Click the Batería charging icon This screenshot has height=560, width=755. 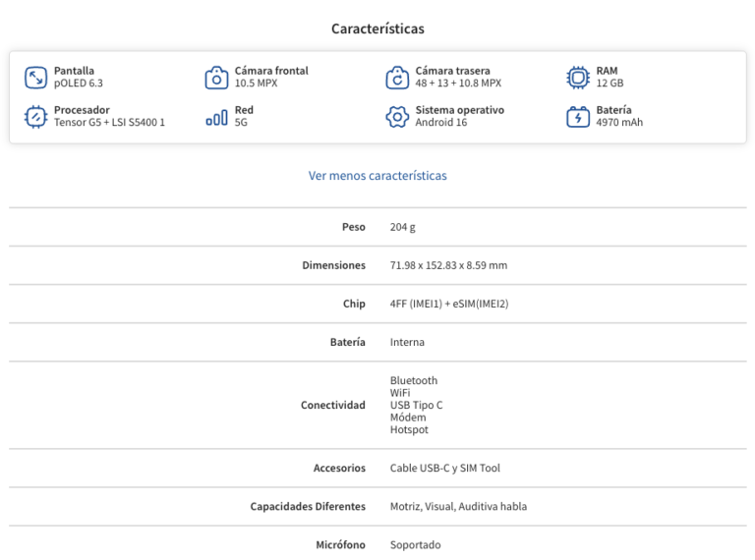pyautogui.click(x=578, y=117)
